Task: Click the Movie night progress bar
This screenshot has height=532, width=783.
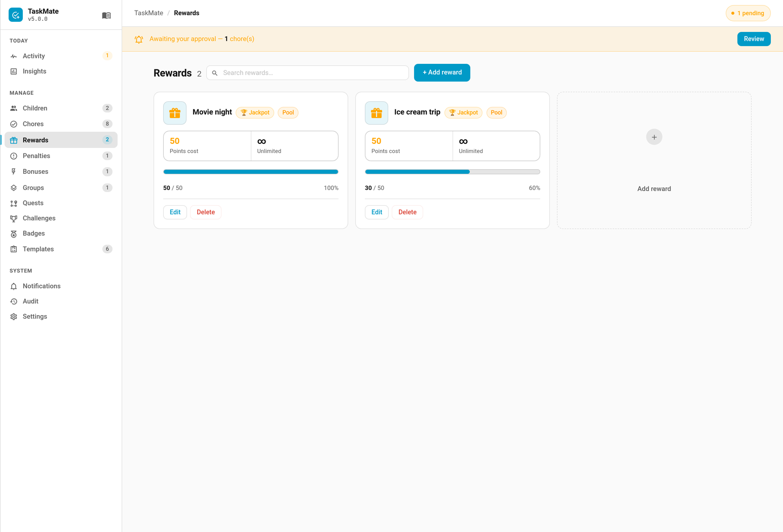Action: (x=251, y=172)
